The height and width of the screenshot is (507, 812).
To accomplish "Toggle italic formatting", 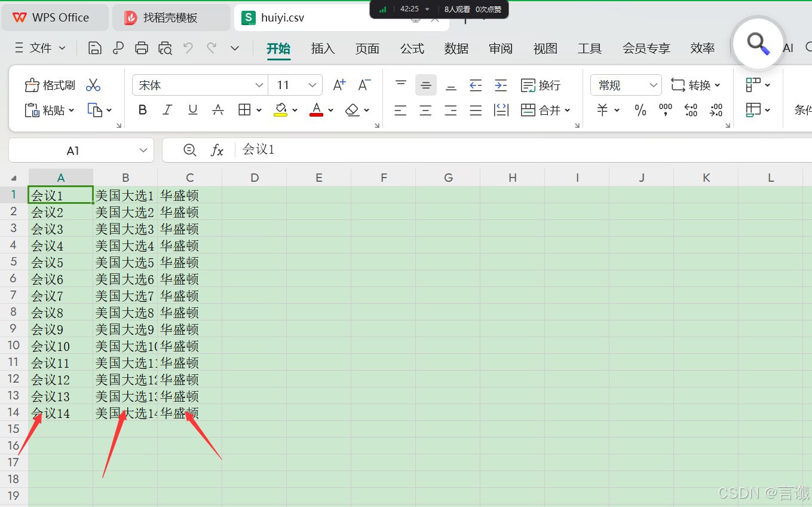I will 168,110.
